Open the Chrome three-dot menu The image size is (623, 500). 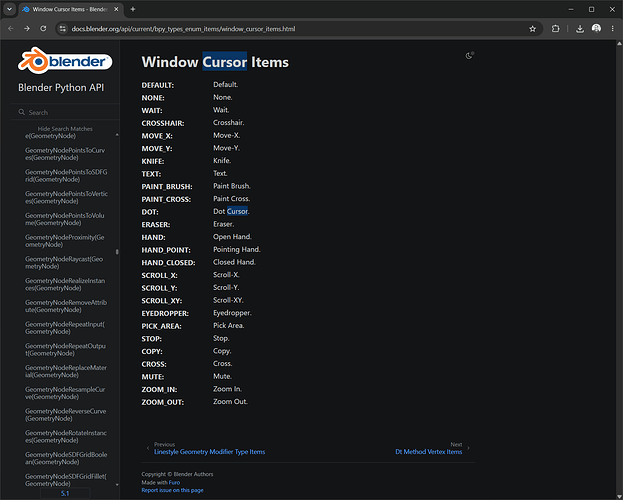click(x=612, y=29)
